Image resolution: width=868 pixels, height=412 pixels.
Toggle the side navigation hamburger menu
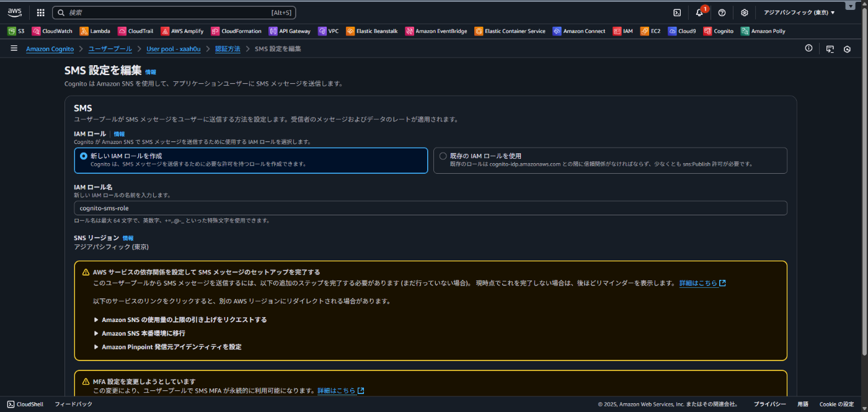14,48
